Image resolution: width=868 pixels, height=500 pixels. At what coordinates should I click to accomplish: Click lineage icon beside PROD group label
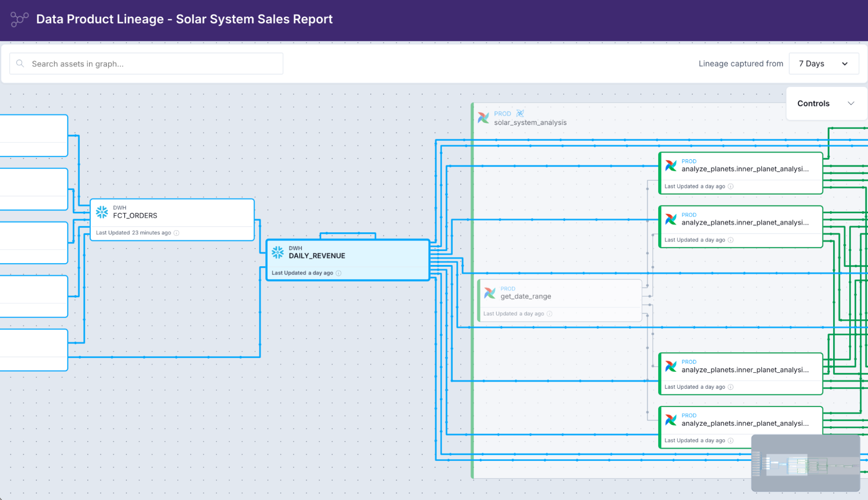click(520, 113)
